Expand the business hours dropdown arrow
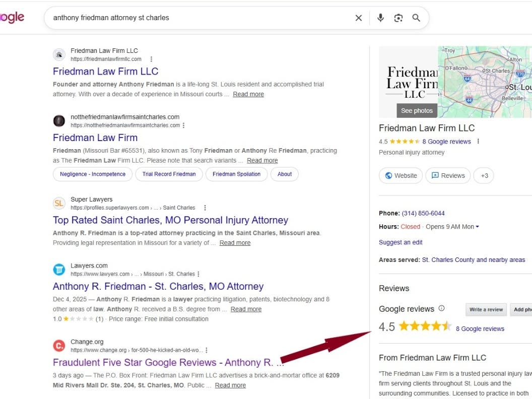Viewport: 532px width, 399px height. [478, 227]
